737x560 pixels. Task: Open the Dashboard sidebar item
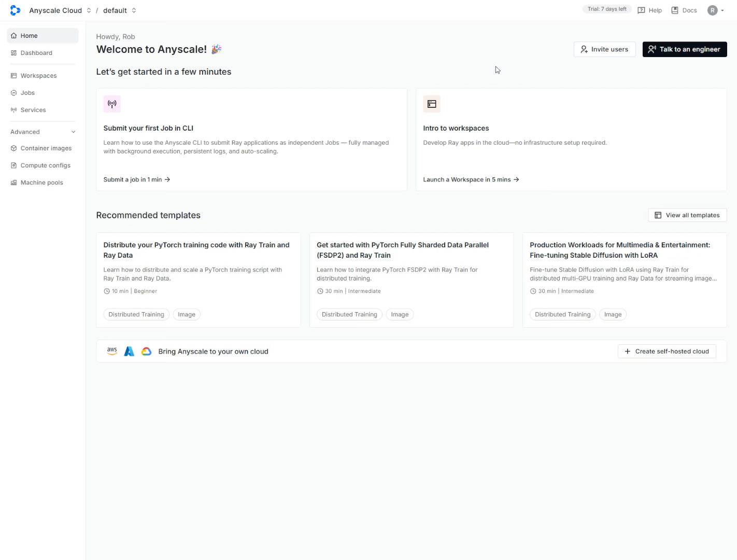coord(42,53)
